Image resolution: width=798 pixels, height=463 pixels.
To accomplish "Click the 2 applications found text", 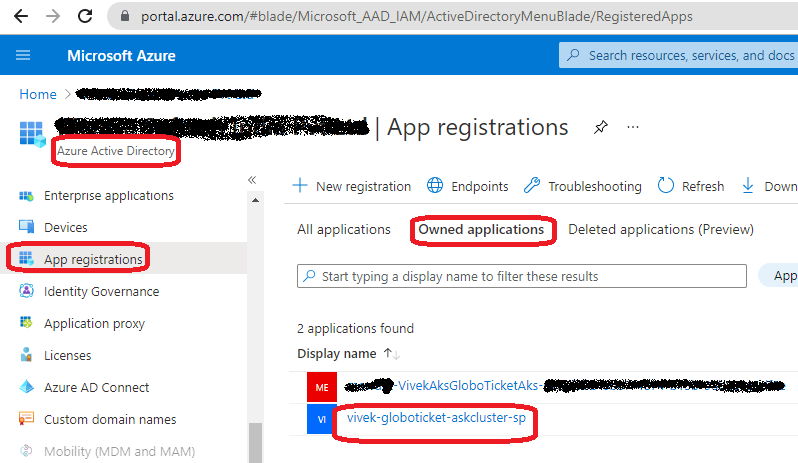I will [x=355, y=329].
